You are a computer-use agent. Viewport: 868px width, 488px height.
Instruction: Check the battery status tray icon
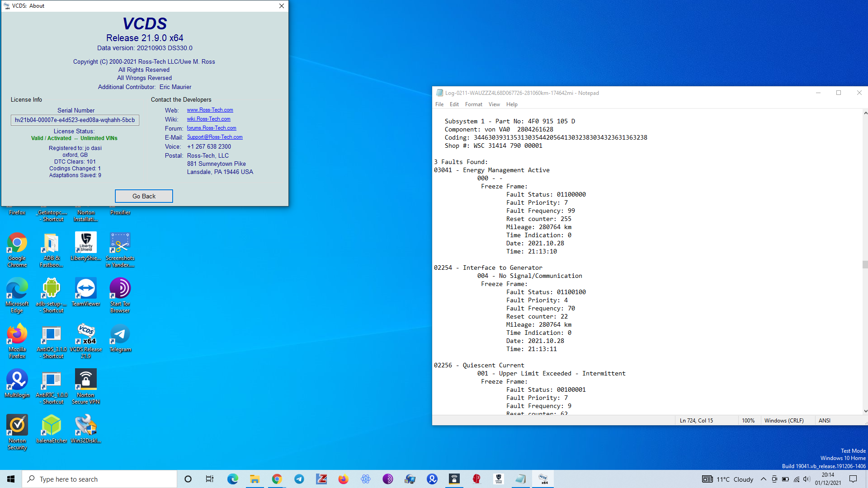click(785, 479)
